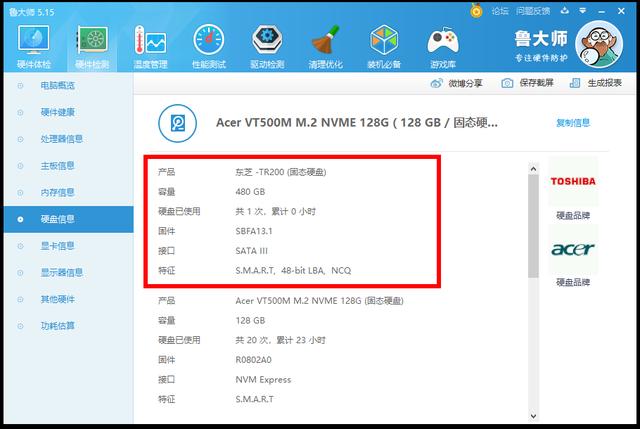This screenshot has width=640, height=429.
Task: Click the text S.M.A.R.T, 48-bit LBA, NCQ
Action: [293, 271]
